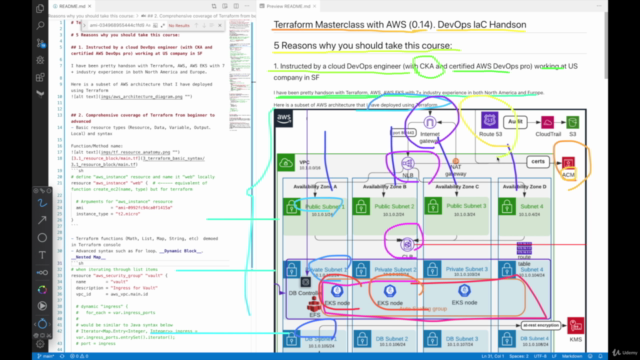The width and height of the screenshot is (640, 360).
Task: Open the Source Control view
Action: tap(40, 43)
